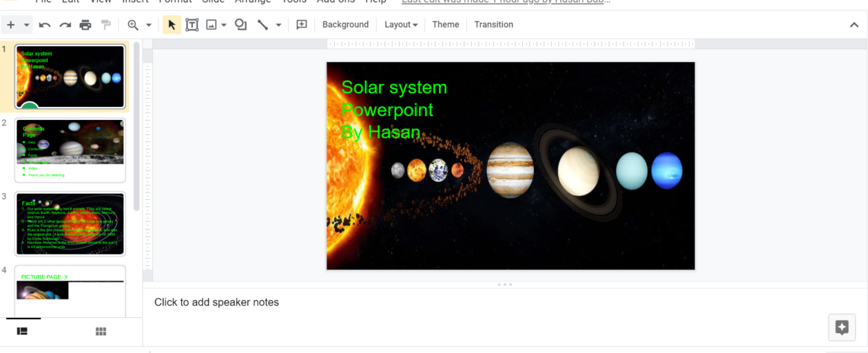This screenshot has height=353, width=868.
Task: Switch to filmstrip view icon
Action: [x=22, y=332]
